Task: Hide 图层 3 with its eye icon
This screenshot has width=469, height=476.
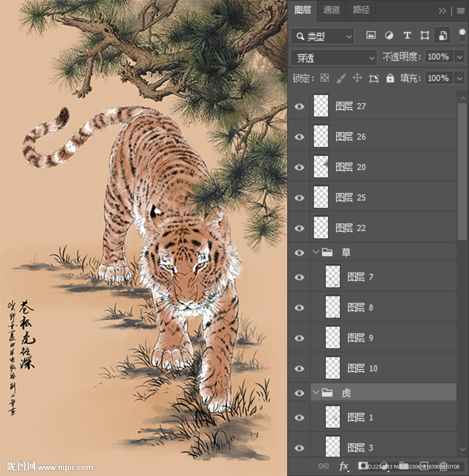Action: [x=299, y=448]
